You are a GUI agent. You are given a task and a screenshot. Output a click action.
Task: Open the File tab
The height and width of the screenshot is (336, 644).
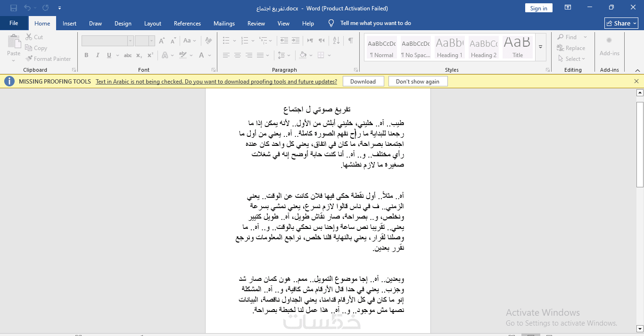pyautogui.click(x=14, y=23)
